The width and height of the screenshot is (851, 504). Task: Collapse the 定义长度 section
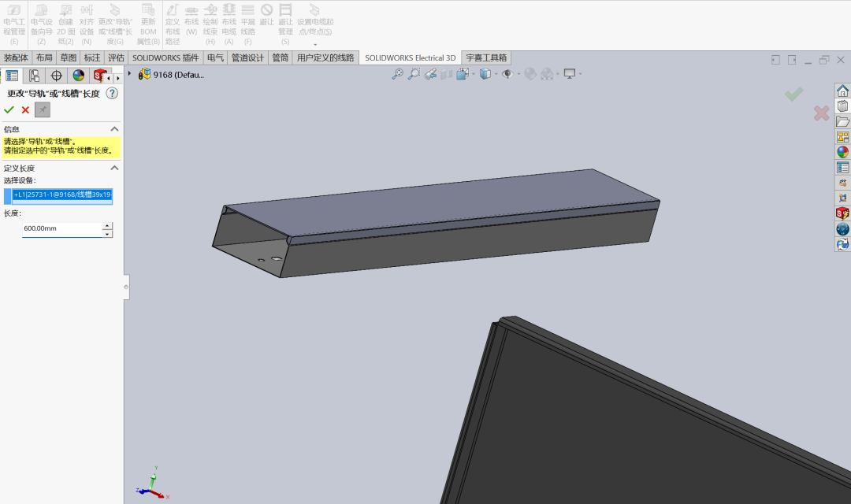point(113,168)
